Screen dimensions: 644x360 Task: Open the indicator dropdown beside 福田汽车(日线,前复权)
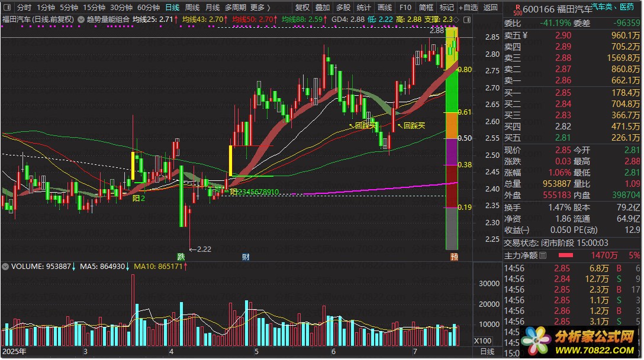tap(81, 20)
